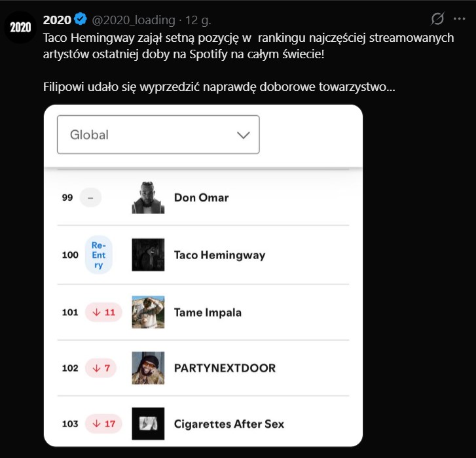Viewport: 476px width, 458px height.
Task: Click Tame Impala artist thumbnail
Action: click(x=148, y=312)
